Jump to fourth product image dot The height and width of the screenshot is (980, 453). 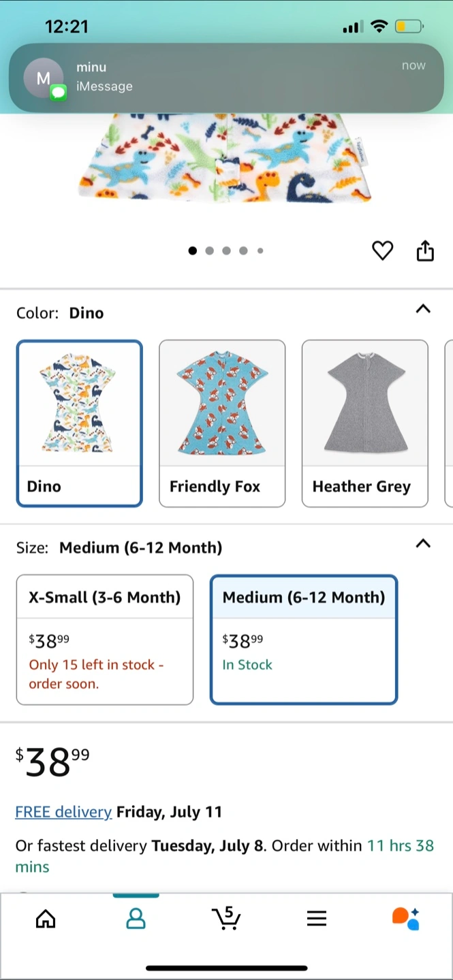pos(243,251)
